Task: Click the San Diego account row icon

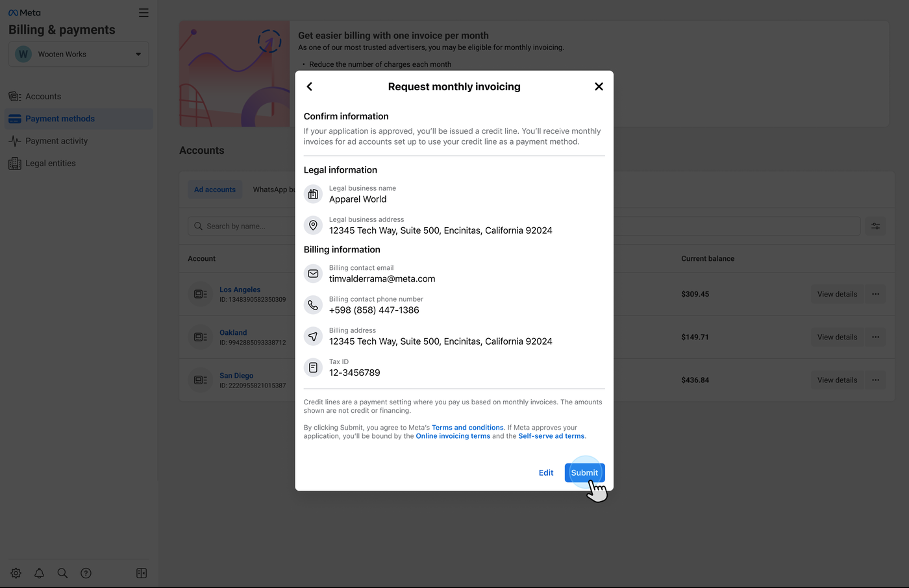Action: [x=201, y=380]
